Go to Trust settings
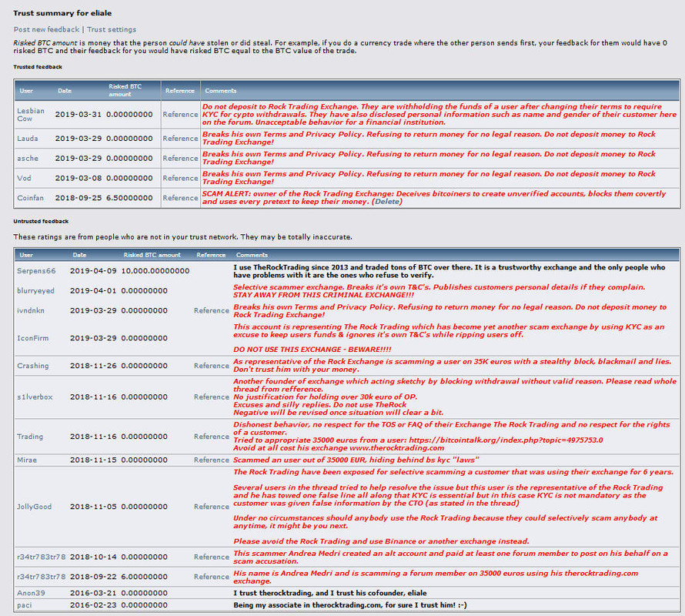Image resolution: width=685 pixels, height=616 pixels. (112, 29)
